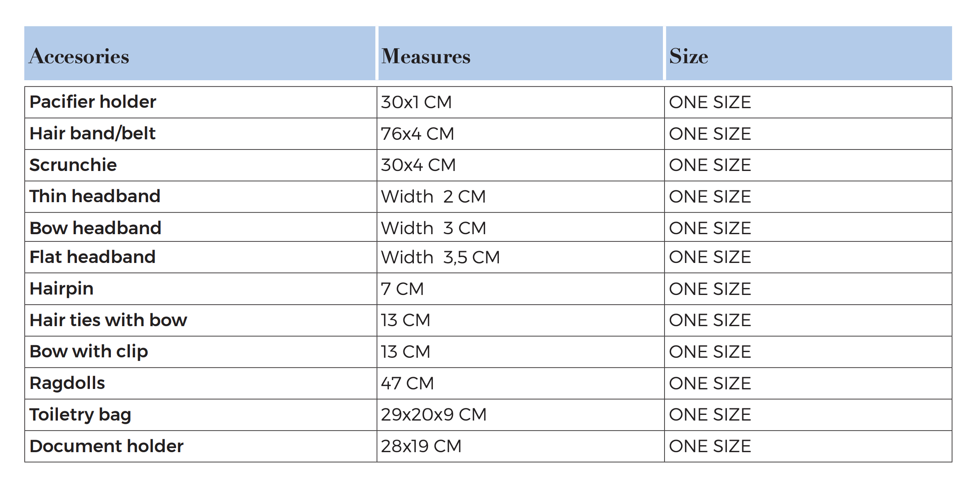Click the Hairpin accessory cell
980x487 pixels.
pos(201,289)
